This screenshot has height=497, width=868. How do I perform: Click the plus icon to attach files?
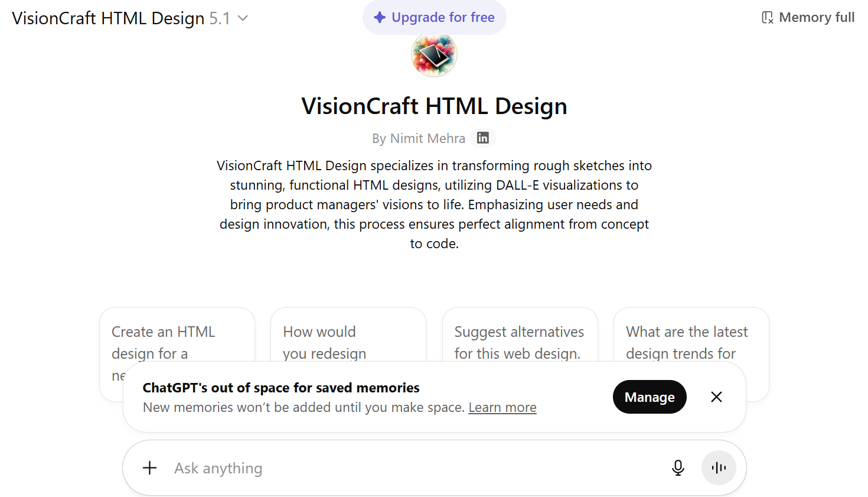150,467
